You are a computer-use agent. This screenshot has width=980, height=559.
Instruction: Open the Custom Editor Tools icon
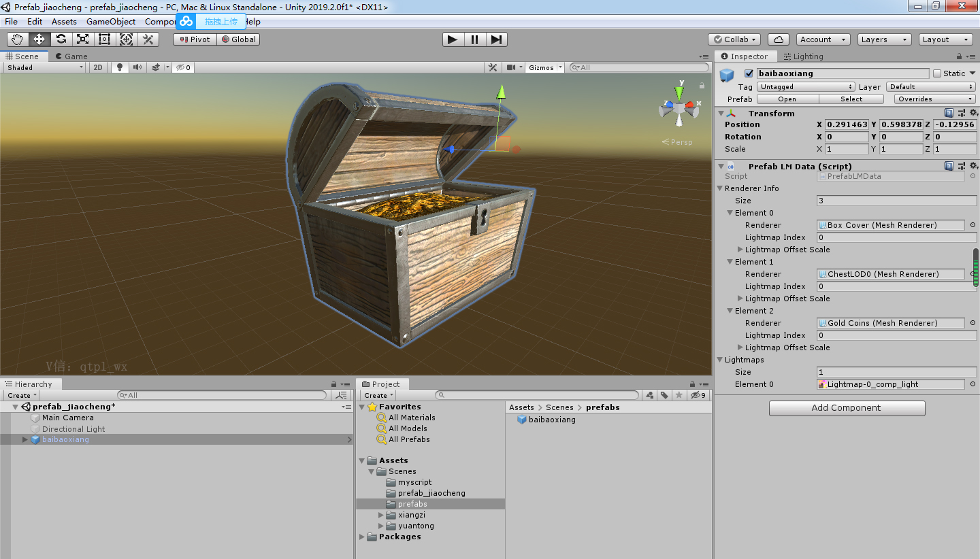[x=148, y=39]
